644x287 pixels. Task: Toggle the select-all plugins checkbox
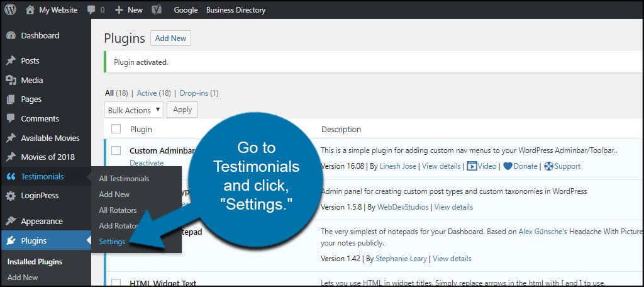(x=116, y=129)
